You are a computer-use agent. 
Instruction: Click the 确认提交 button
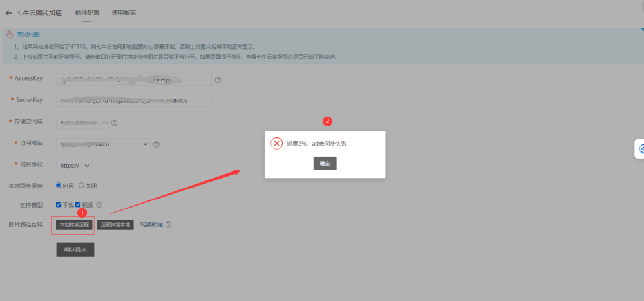(75, 249)
